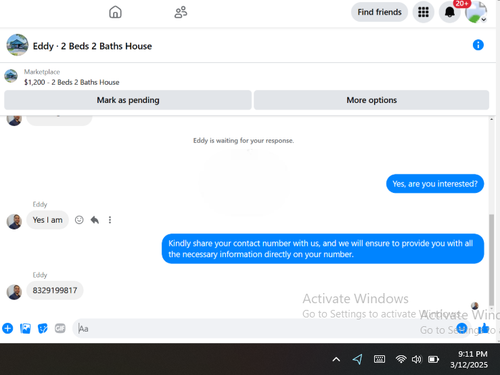Open the touch keyboard tray icon
The height and width of the screenshot is (375, 500).
[379, 359]
